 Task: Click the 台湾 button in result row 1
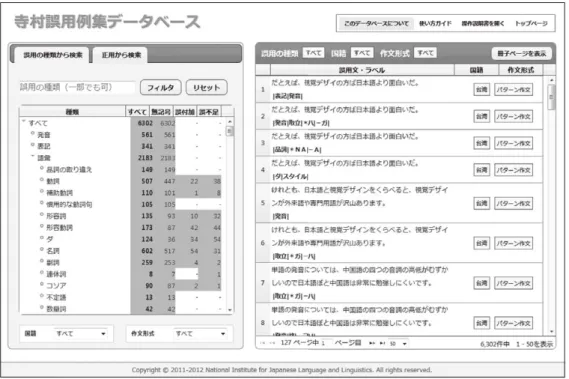tap(482, 89)
